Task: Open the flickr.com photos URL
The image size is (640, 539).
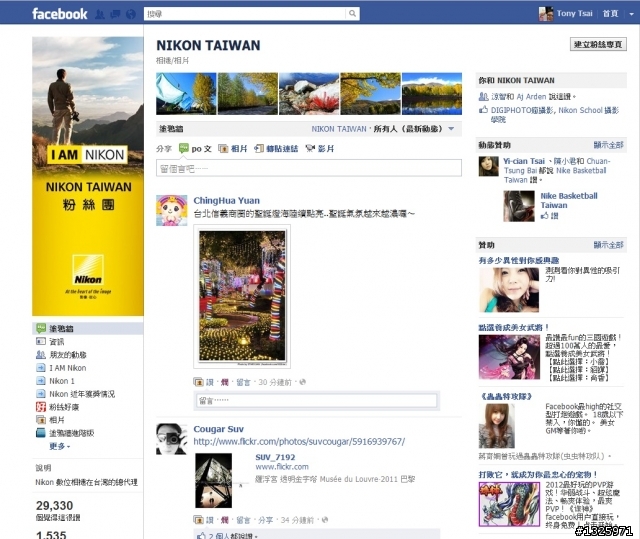Action: [x=299, y=441]
